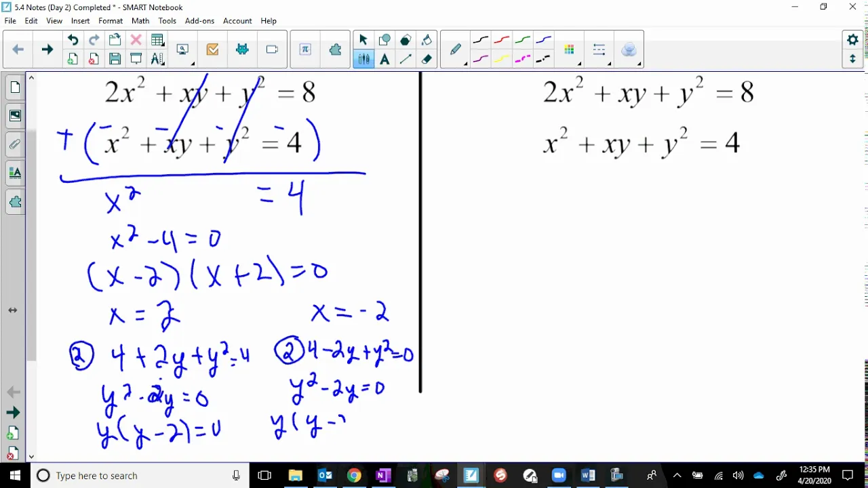The height and width of the screenshot is (488, 868).
Task: Insert a table
Action: tap(157, 40)
